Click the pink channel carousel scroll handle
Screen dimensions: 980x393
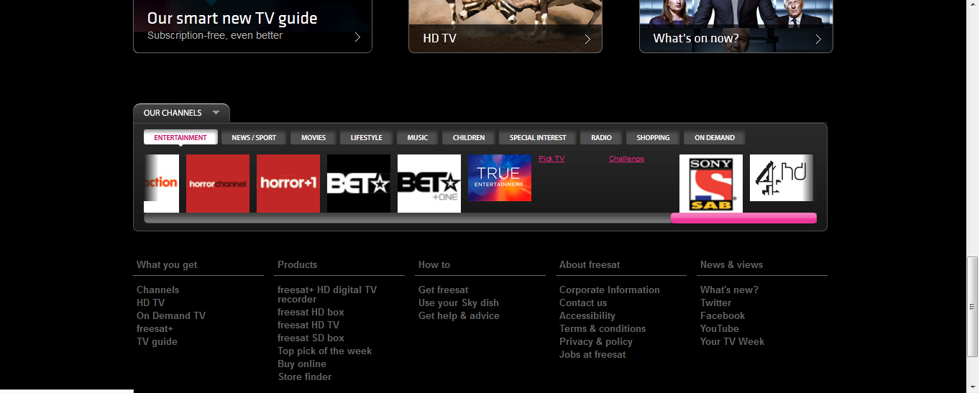743,218
